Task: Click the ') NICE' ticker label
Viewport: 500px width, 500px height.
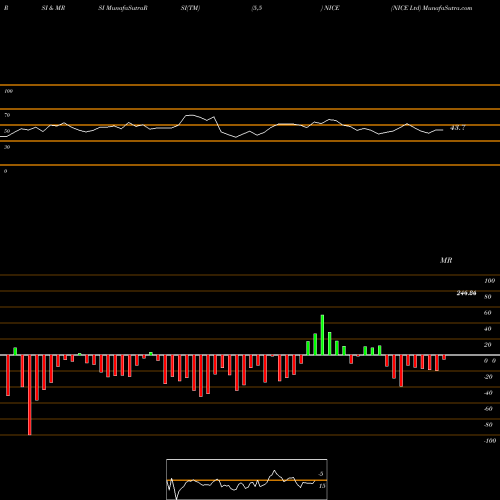Action: coord(330,8)
